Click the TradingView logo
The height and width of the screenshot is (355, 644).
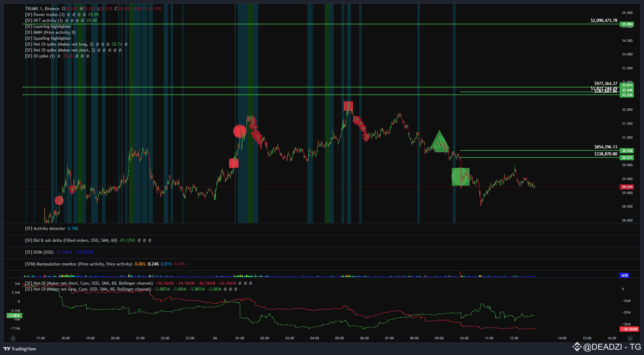point(20,349)
